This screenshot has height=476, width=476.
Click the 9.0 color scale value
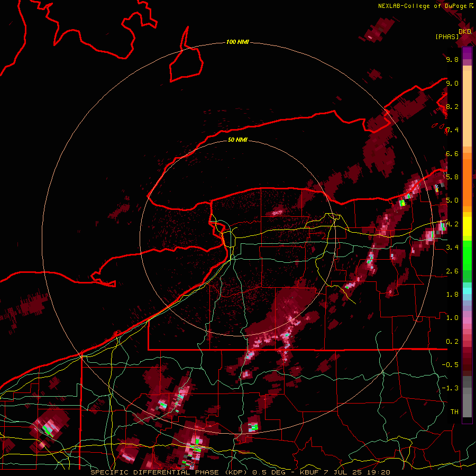tap(452, 83)
